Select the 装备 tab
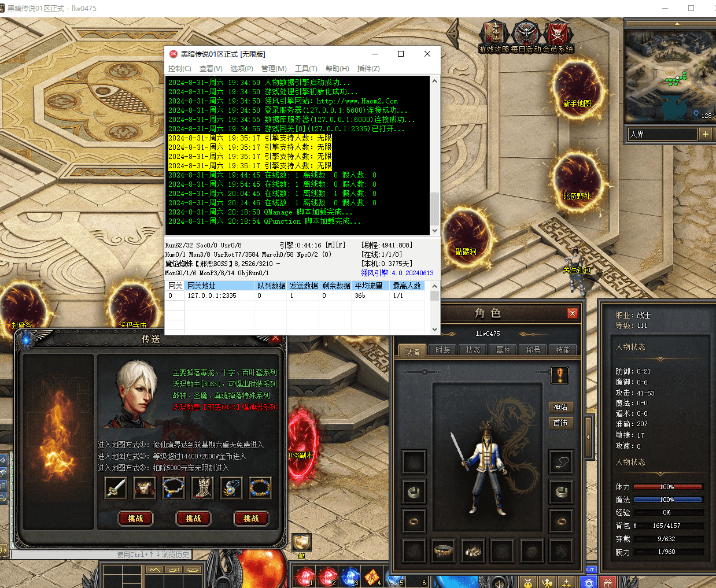The height and width of the screenshot is (588, 716). [x=412, y=351]
